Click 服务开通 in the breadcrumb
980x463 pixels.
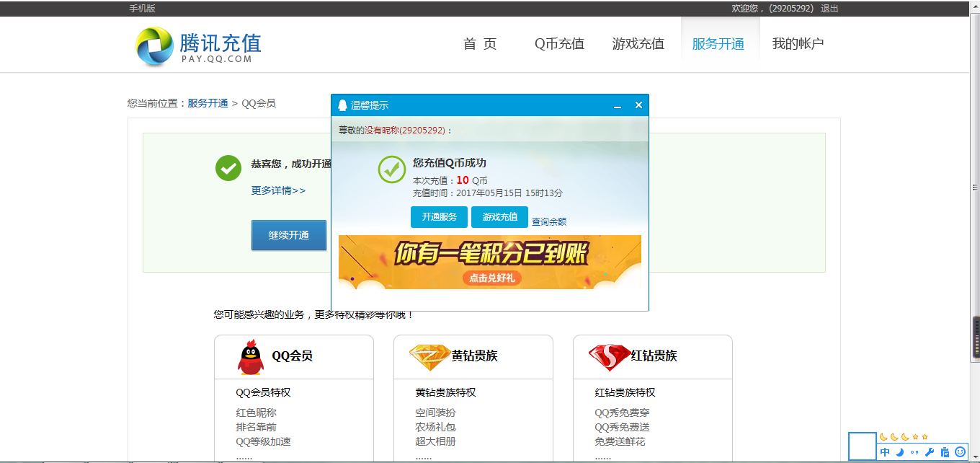tap(208, 103)
